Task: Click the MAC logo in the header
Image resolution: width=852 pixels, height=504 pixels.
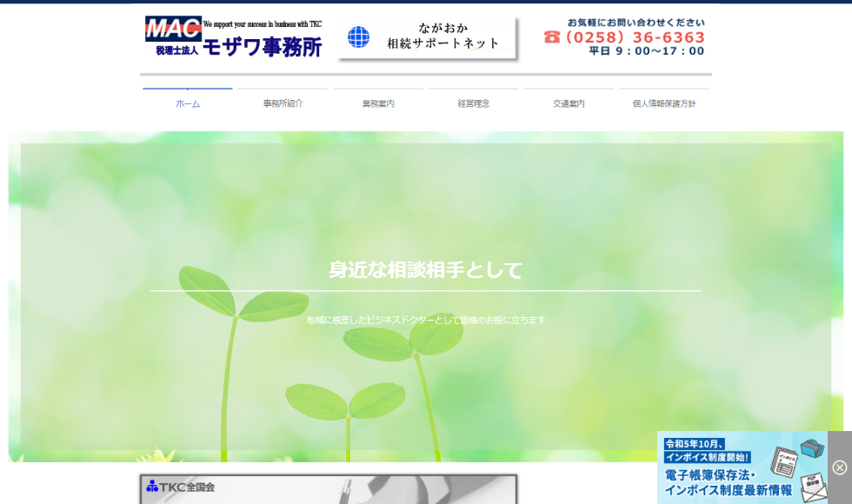Action: 173,29
